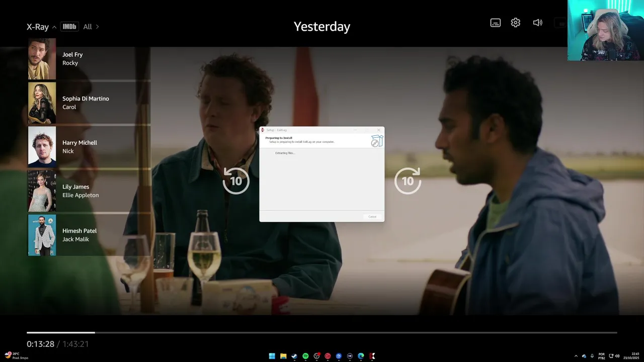Open the Windows Start menu
This screenshot has height=362, width=644.
272,356
